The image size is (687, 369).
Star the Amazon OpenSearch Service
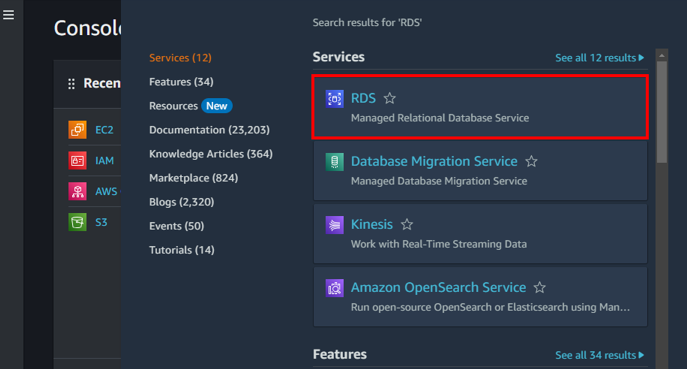coord(540,288)
